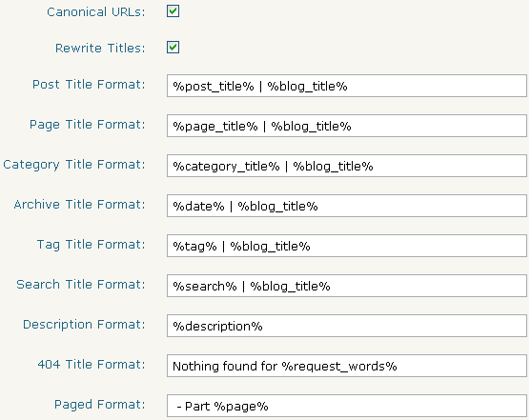Click the Search Title Format input
This screenshot has width=531, height=420.
coord(347,286)
